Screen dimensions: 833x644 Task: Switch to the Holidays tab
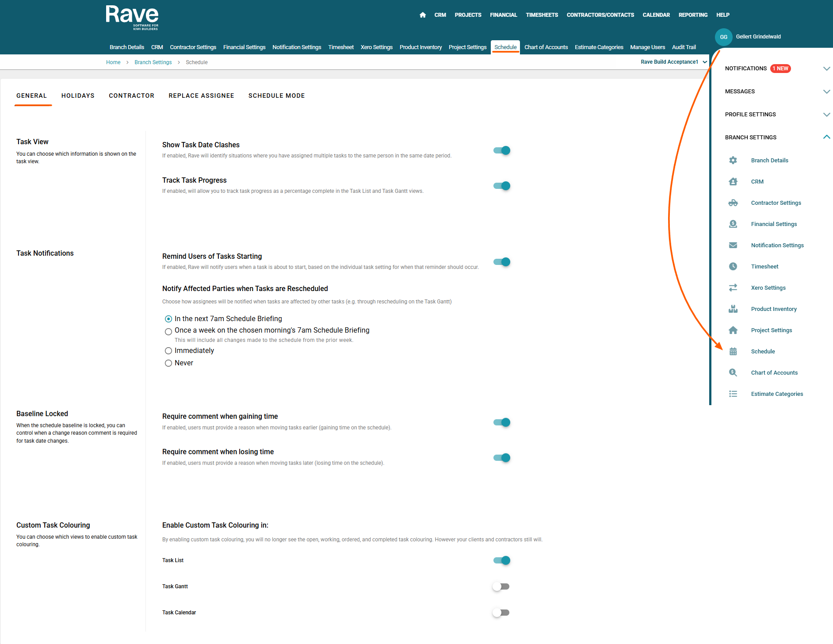click(78, 96)
